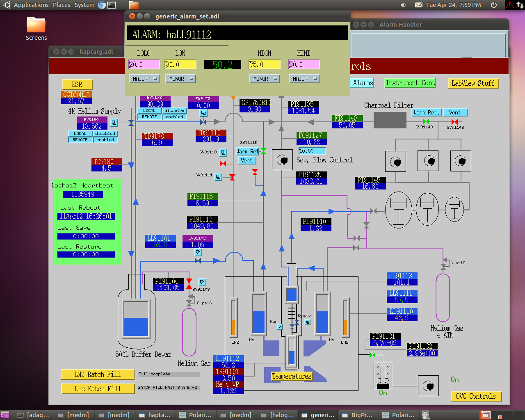Open LabView Stuff

point(473,83)
